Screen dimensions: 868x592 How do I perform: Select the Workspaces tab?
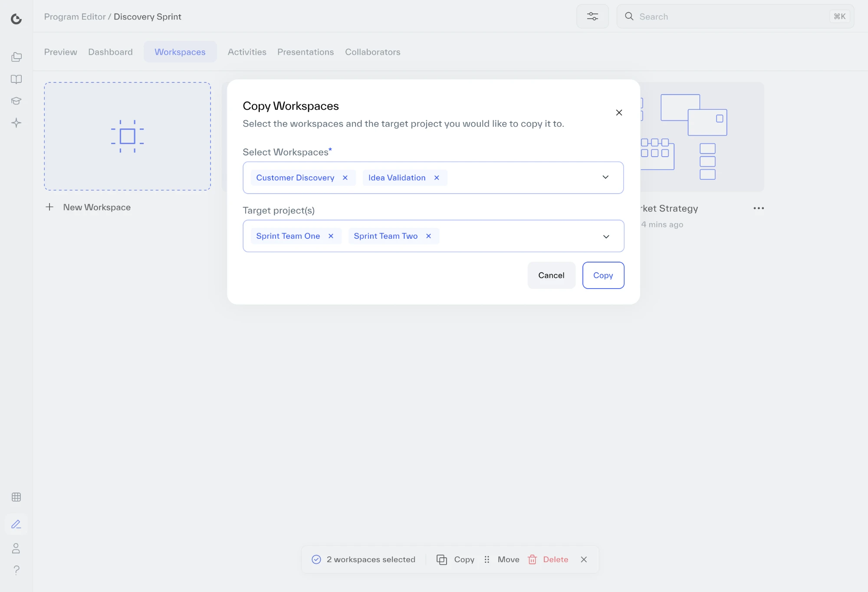[x=180, y=52]
